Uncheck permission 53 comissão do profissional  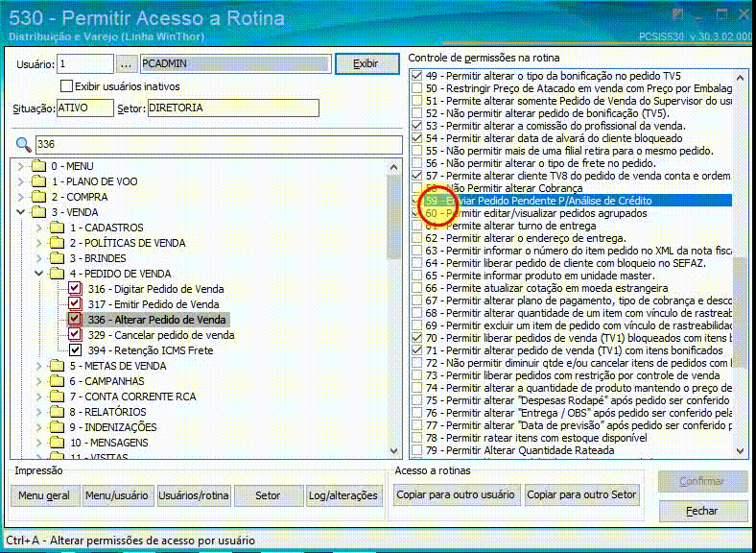(x=417, y=126)
